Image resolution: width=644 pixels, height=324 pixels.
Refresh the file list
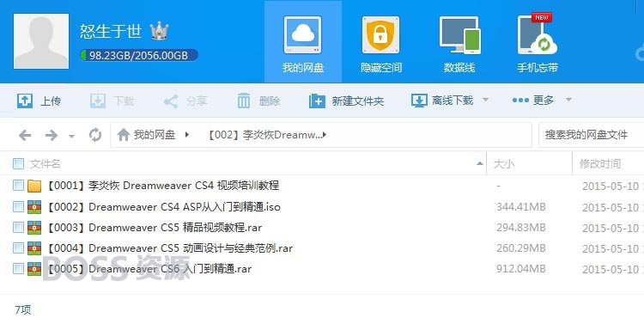[x=95, y=134]
